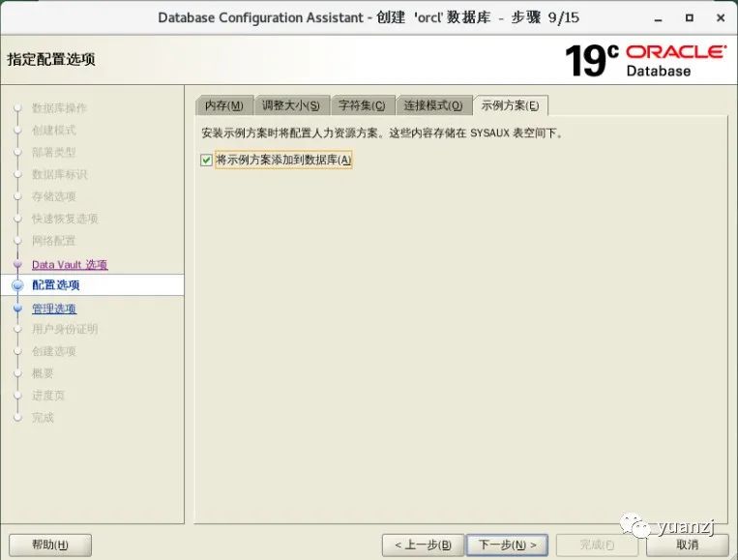Open the Data Vault 选项 step link
The image size is (738, 560).
pyautogui.click(x=70, y=264)
